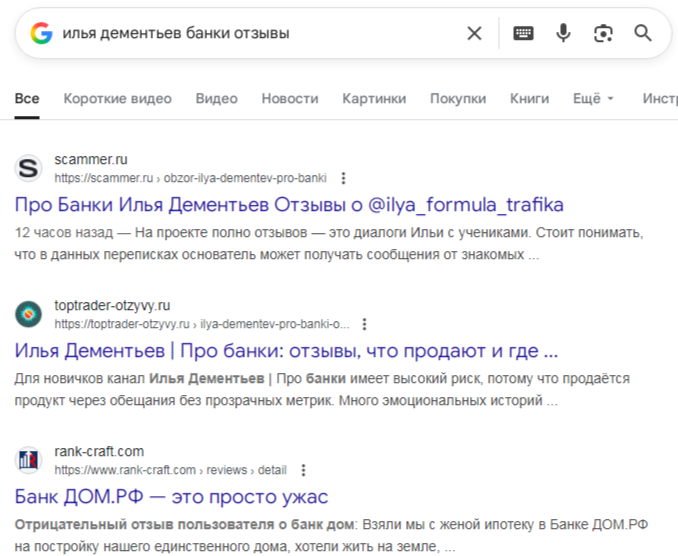This screenshot has width=678, height=556.
Task: Switch to Картинки tab
Action: pos(374,99)
